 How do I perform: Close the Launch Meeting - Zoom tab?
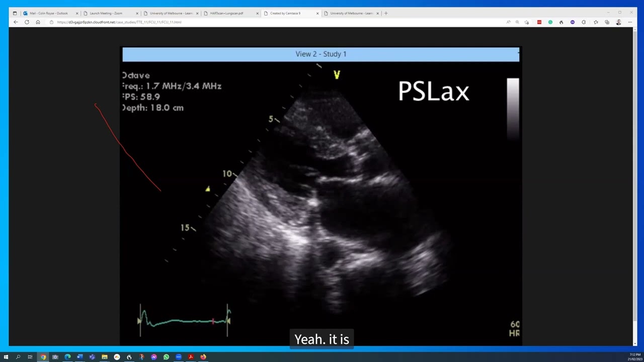[137, 13]
